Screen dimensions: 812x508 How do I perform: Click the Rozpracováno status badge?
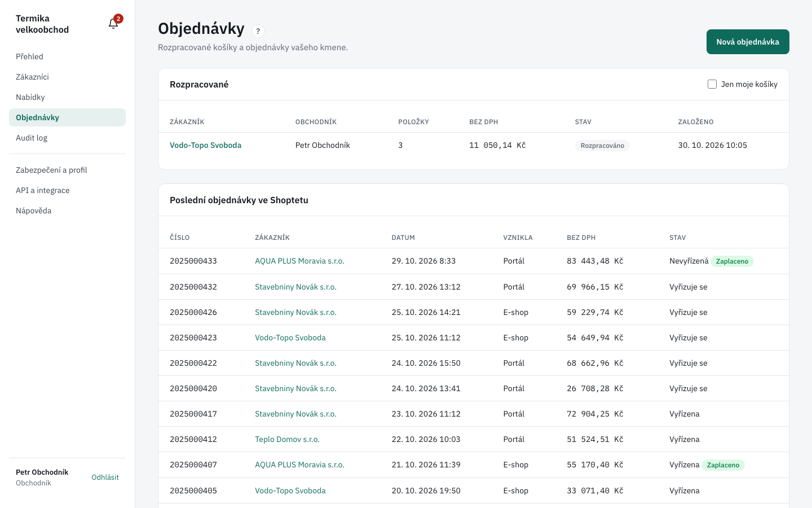[x=602, y=146]
